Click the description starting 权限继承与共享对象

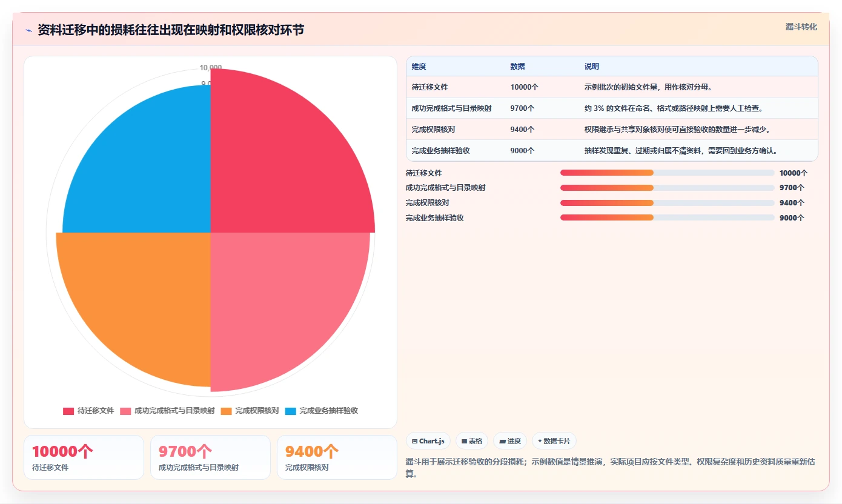tap(677, 129)
